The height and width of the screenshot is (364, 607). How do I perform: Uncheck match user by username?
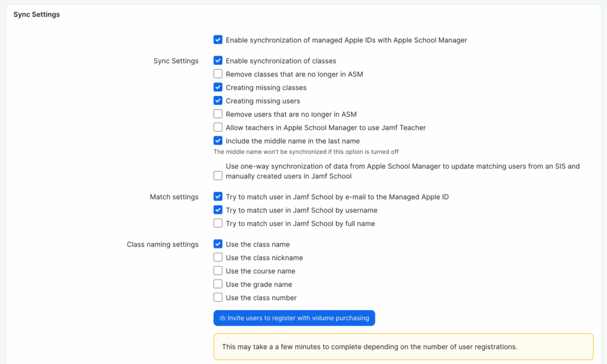pos(218,210)
